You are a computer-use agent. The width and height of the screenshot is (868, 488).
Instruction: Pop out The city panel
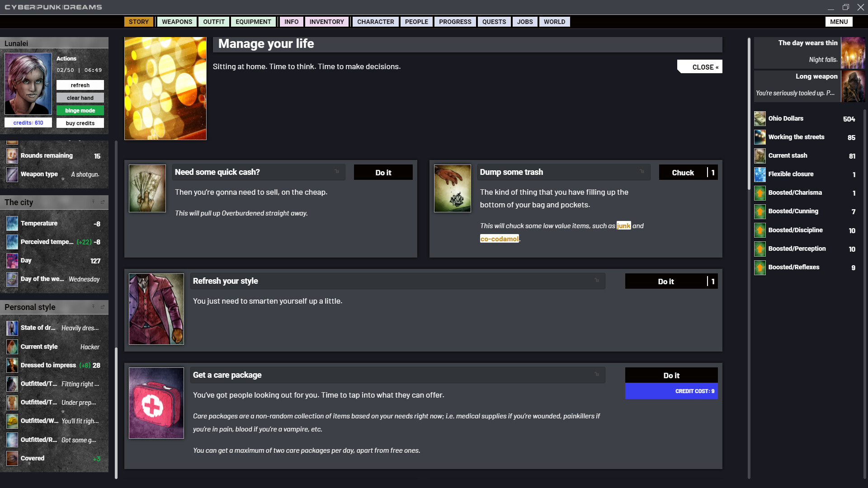click(x=102, y=202)
